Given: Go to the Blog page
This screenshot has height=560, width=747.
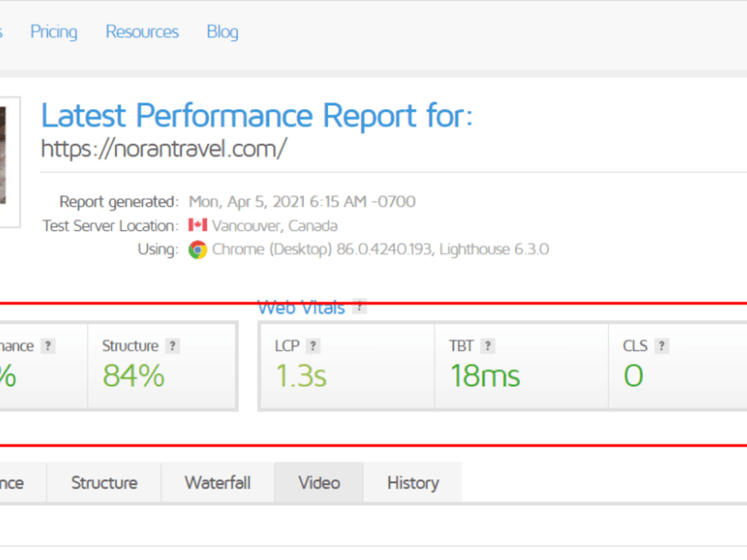Looking at the screenshot, I should click(x=223, y=32).
